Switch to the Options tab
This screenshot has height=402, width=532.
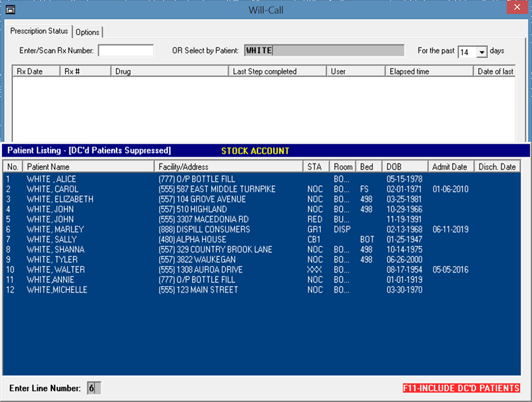point(88,32)
